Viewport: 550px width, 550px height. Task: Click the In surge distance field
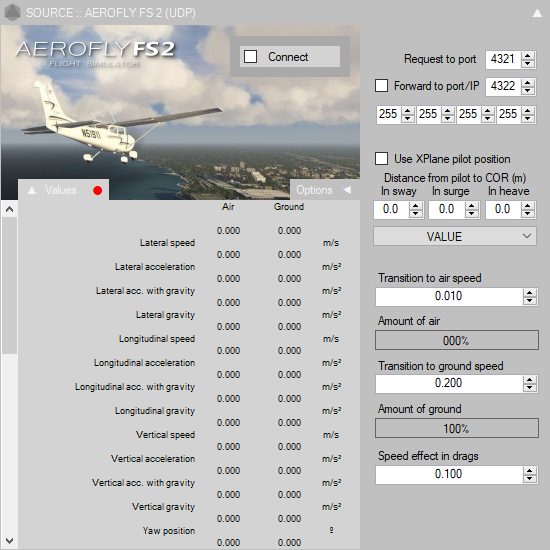coord(447,210)
